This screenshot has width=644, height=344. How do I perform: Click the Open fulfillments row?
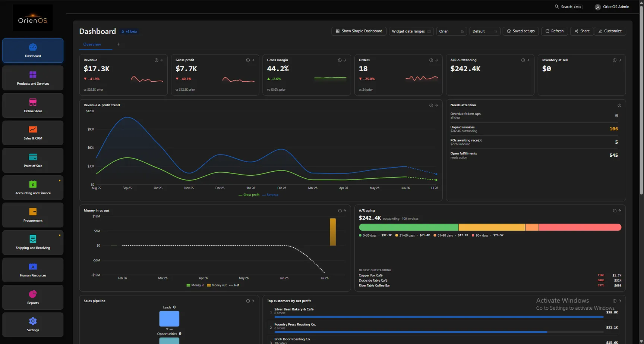click(534, 155)
